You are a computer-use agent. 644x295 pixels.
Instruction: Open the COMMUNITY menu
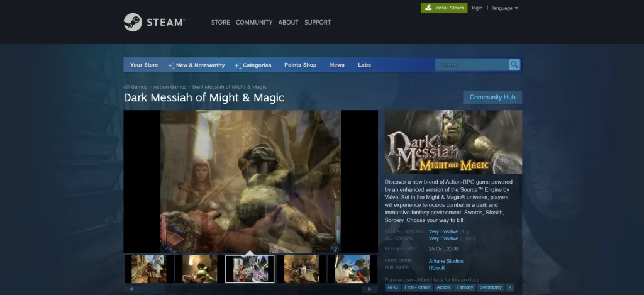tap(254, 22)
